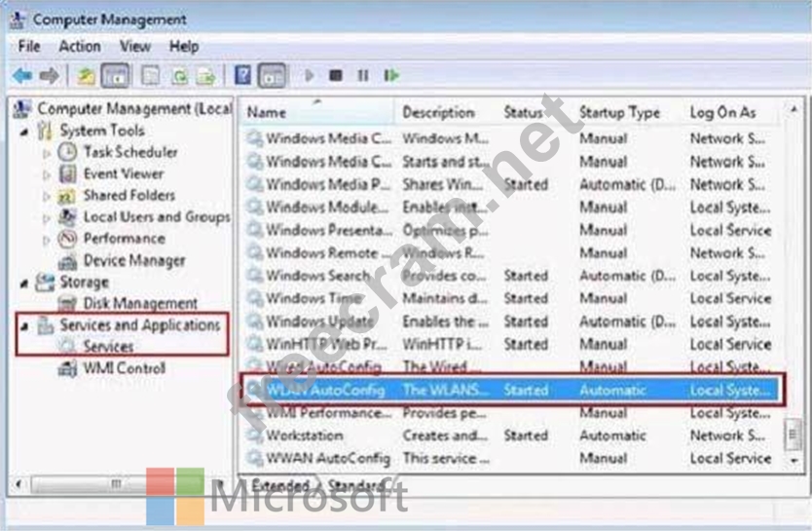This screenshot has height=531, width=812.
Task: Sort services by Name column header
Action: (x=316, y=112)
